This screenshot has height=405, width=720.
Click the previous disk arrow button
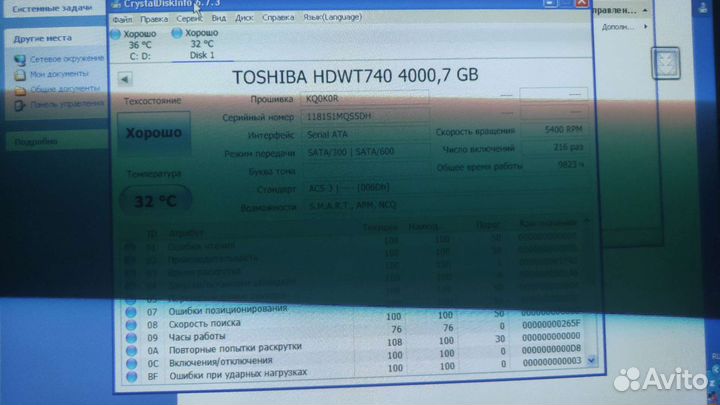point(125,79)
